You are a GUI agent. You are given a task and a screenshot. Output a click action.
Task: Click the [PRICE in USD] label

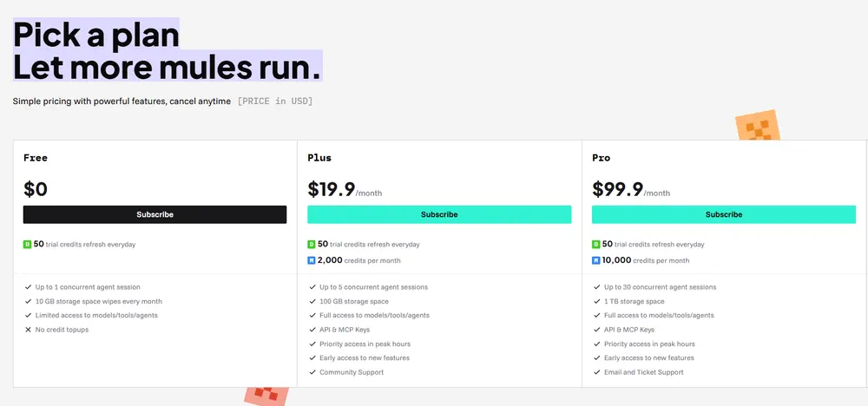274,101
